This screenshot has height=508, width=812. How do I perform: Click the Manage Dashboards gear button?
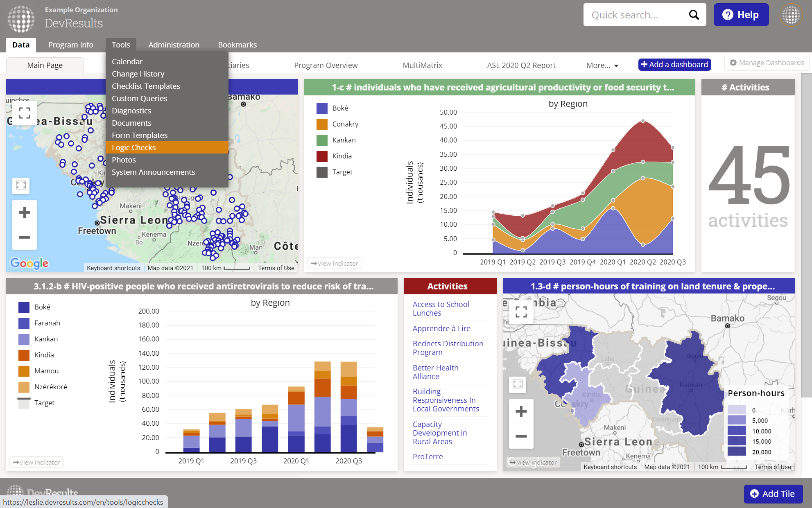pos(767,63)
